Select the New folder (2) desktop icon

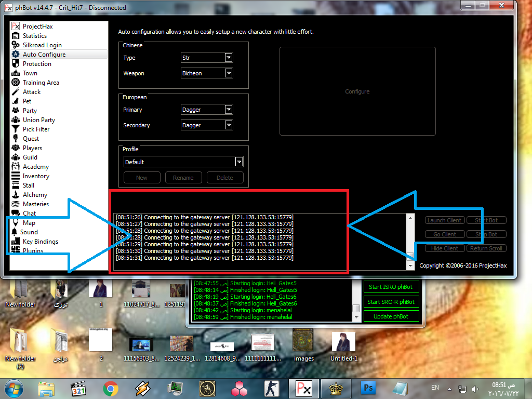pyautogui.click(x=20, y=349)
